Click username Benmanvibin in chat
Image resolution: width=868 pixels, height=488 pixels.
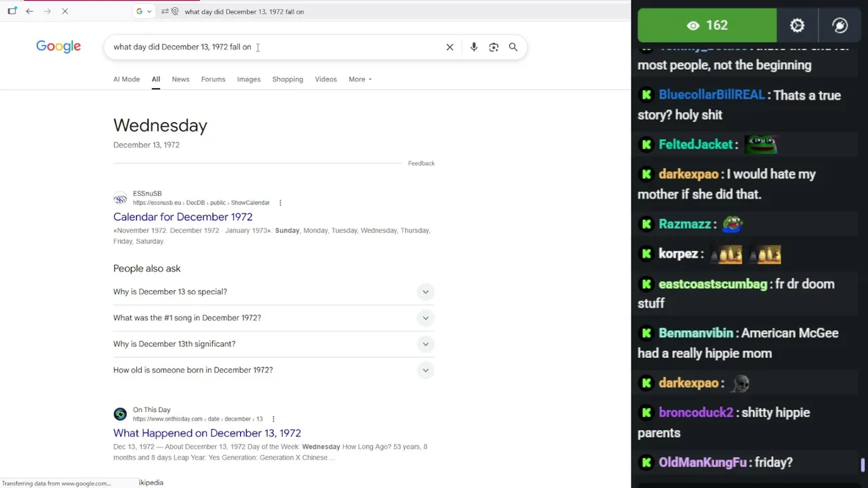tap(696, 333)
